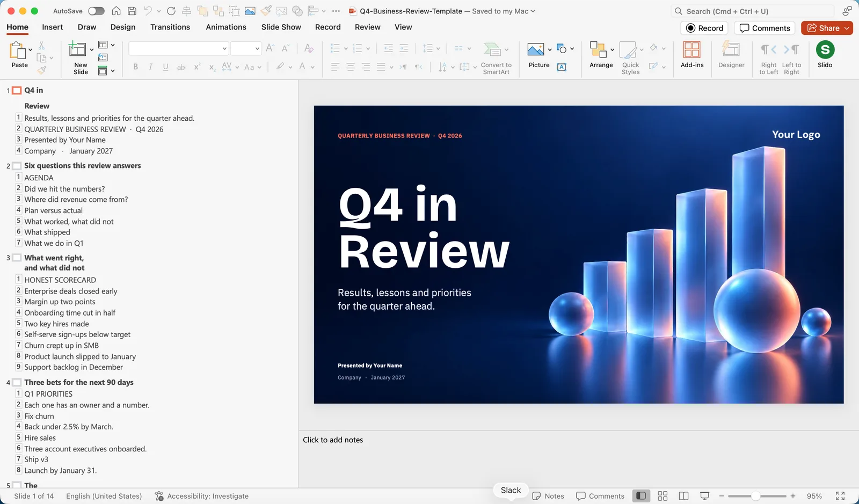Screen dimensions: 859x504
Task: Switch to Slide Sorter view icon
Action: pos(663,496)
